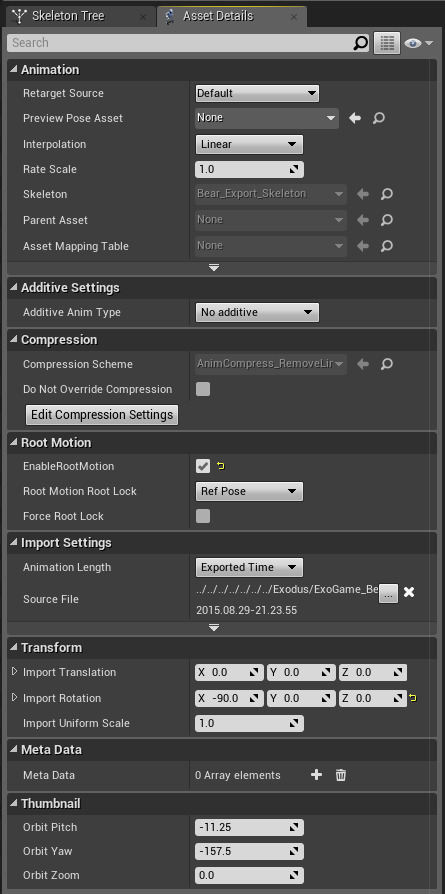Screen dimensions: 445x894
Task: Open the Compression Scheme dropdown
Action: pyautogui.click(x=270, y=364)
